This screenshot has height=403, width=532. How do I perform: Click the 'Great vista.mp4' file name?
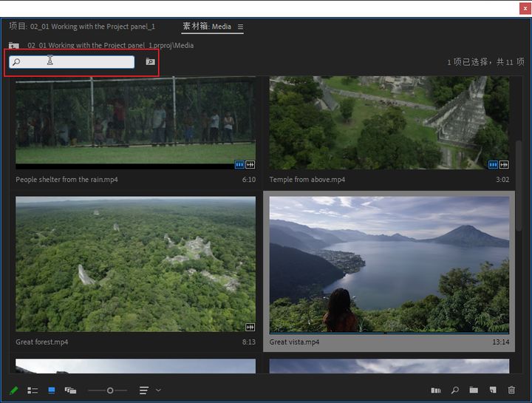tap(294, 342)
